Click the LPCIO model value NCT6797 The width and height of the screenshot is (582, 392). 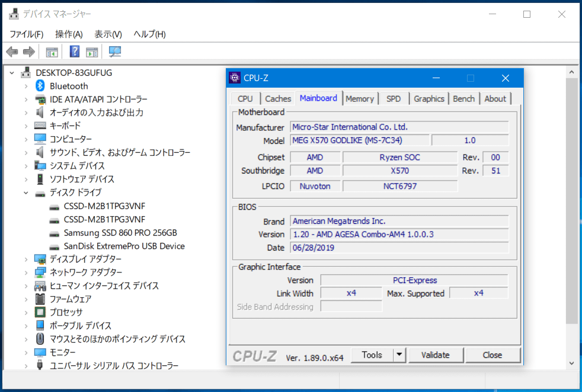coord(400,186)
